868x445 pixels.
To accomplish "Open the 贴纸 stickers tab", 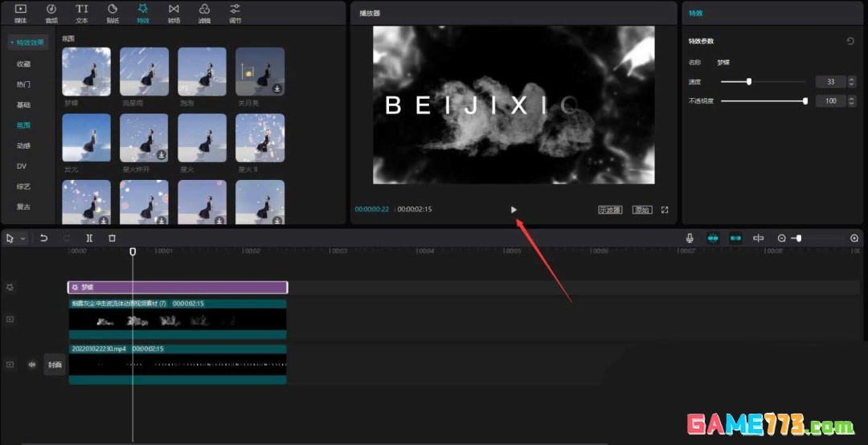I will tap(113, 14).
